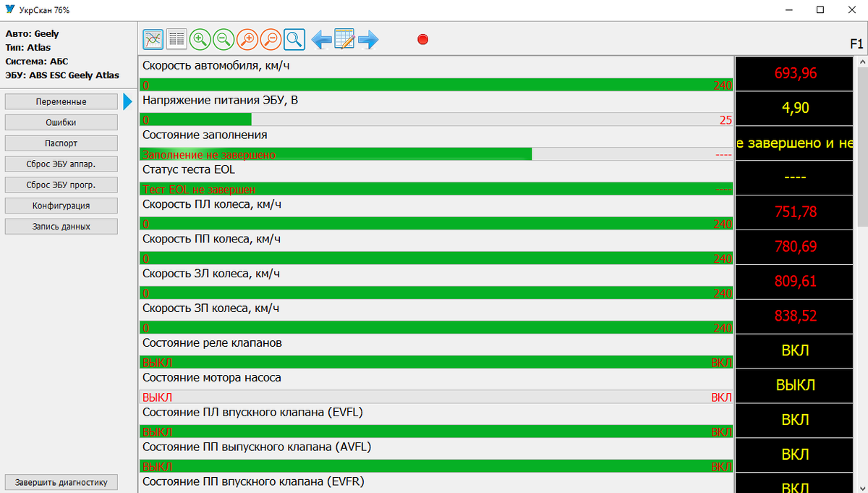Screen dimensions: 868x493
Task: Click the F1 help label
Action: pos(857,44)
